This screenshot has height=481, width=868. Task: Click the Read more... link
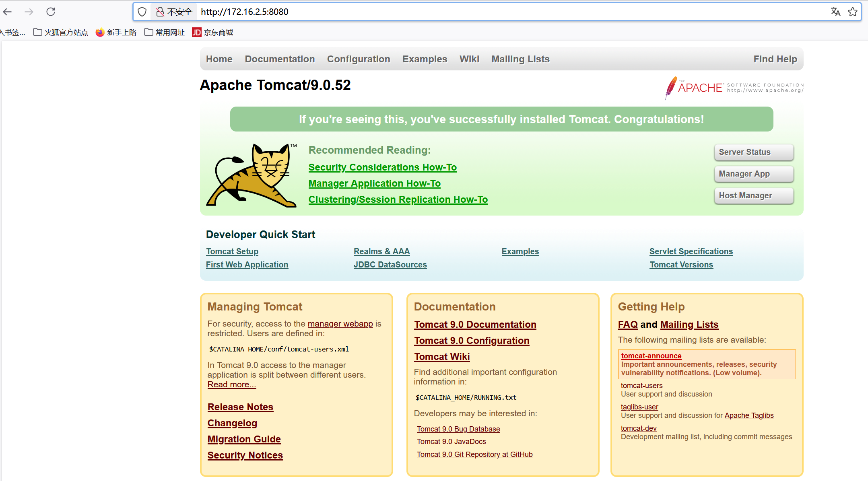point(232,384)
